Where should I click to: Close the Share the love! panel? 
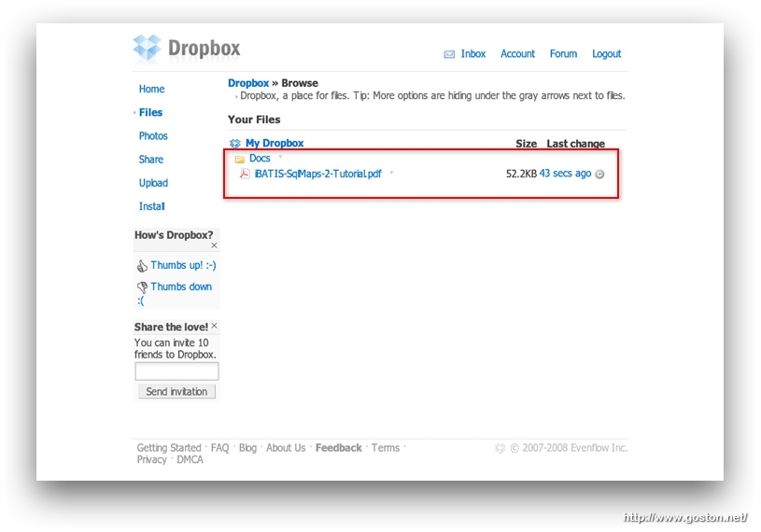click(214, 326)
